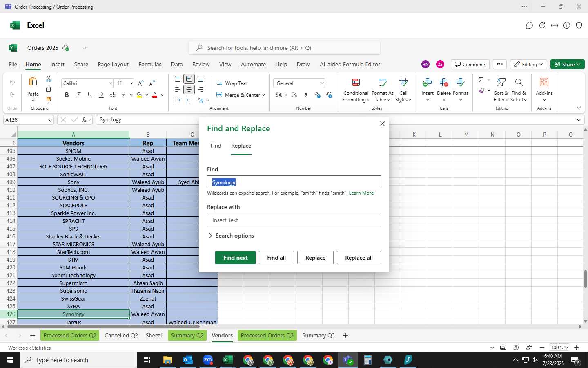588x368 pixels.
Task: Open the Learn More link
Action: (361, 193)
